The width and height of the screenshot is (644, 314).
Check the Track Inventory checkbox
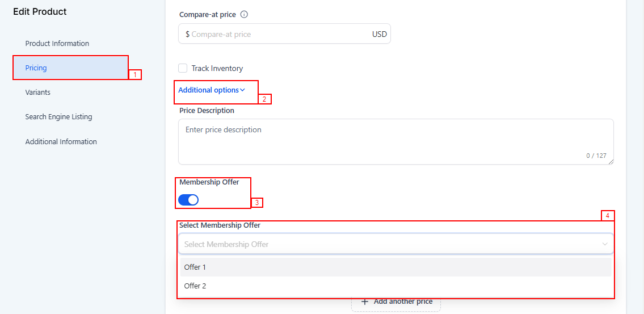[x=183, y=68]
